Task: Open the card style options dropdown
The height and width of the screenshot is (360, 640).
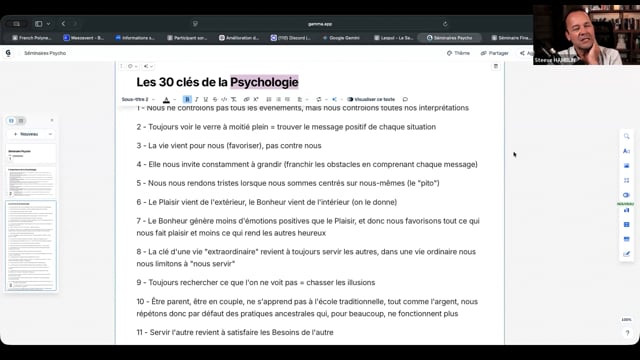Action: pos(133,66)
